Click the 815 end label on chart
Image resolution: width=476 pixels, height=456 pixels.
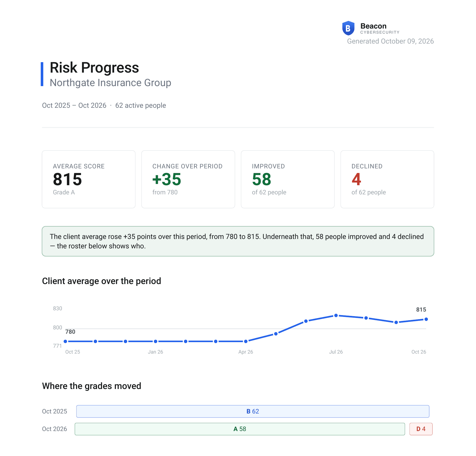pos(421,310)
